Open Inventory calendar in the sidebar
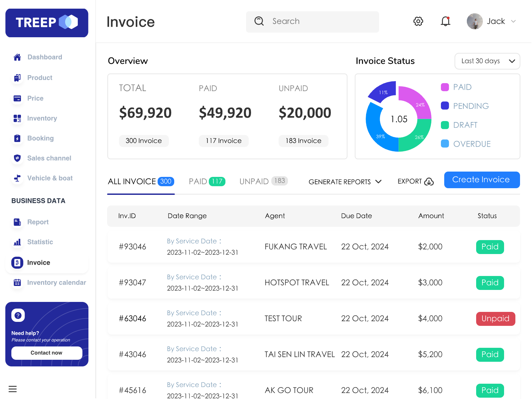 pyautogui.click(x=57, y=283)
